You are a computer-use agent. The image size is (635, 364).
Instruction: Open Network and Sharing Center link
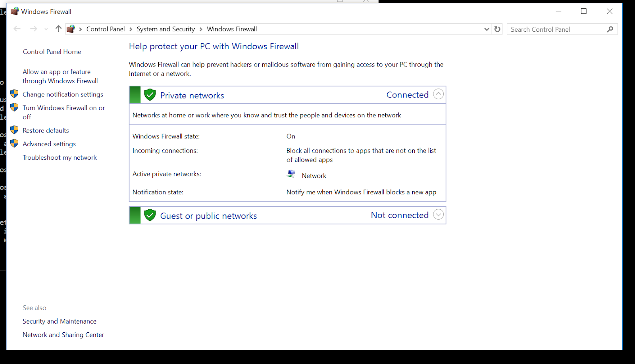63,335
